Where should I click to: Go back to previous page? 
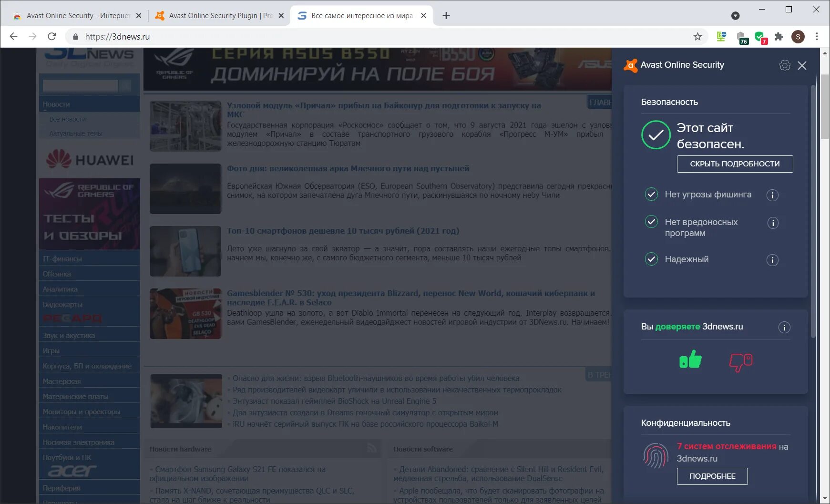click(x=14, y=37)
